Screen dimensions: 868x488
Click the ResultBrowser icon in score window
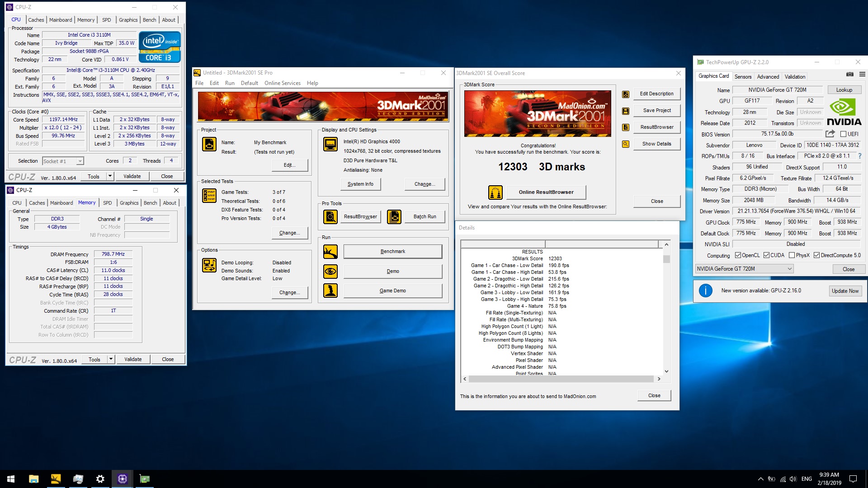point(626,127)
